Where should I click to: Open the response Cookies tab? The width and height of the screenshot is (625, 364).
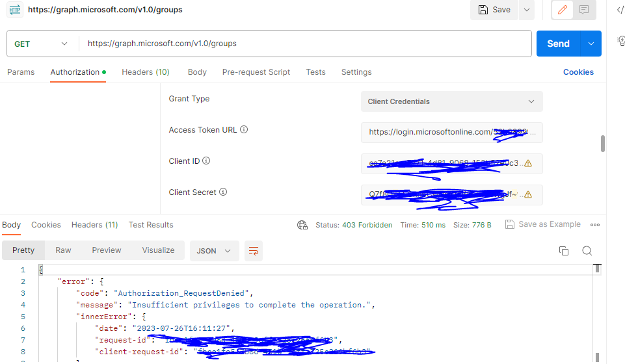(46, 225)
